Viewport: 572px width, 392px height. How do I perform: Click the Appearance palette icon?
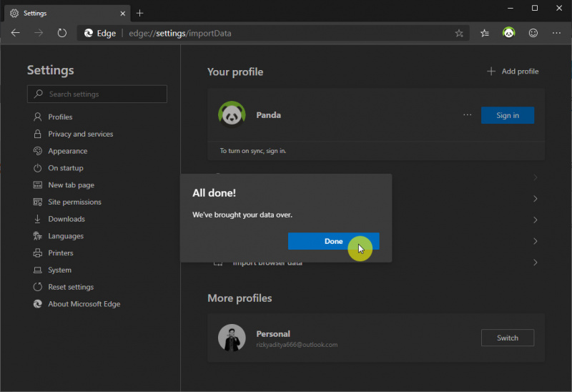38,151
